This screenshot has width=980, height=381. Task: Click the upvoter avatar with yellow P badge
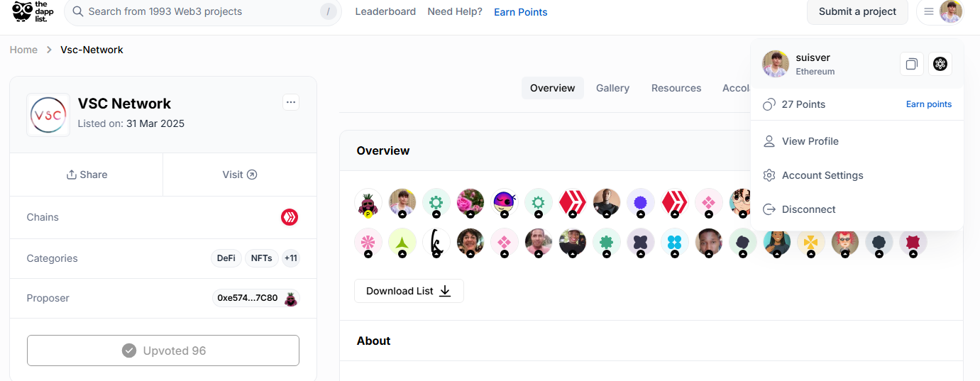point(368,203)
